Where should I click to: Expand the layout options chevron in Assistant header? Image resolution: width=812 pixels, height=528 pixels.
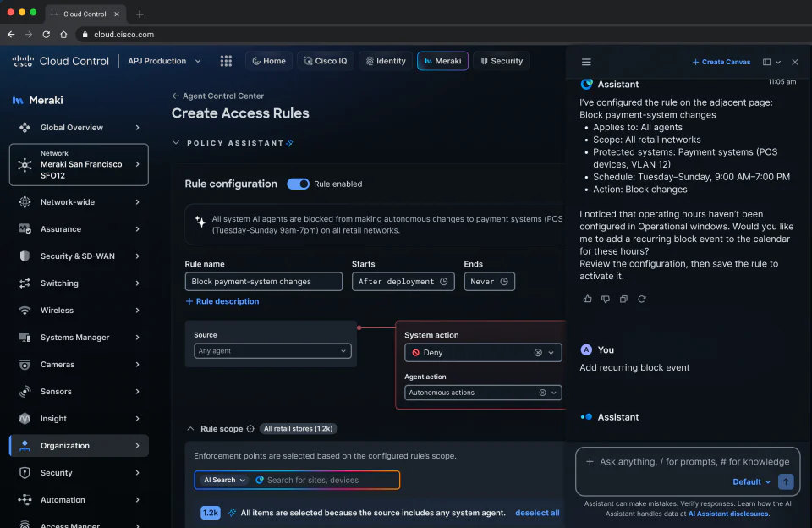click(x=778, y=62)
